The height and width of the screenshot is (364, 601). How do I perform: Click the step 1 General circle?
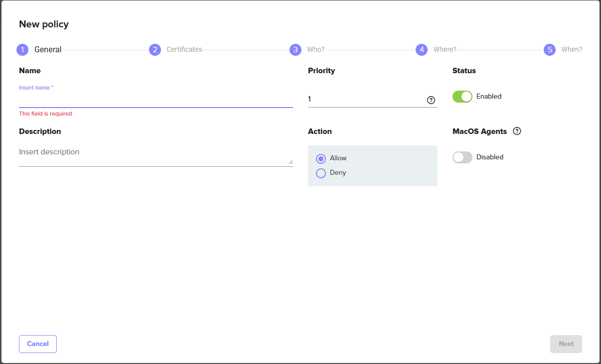coord(22,50)
